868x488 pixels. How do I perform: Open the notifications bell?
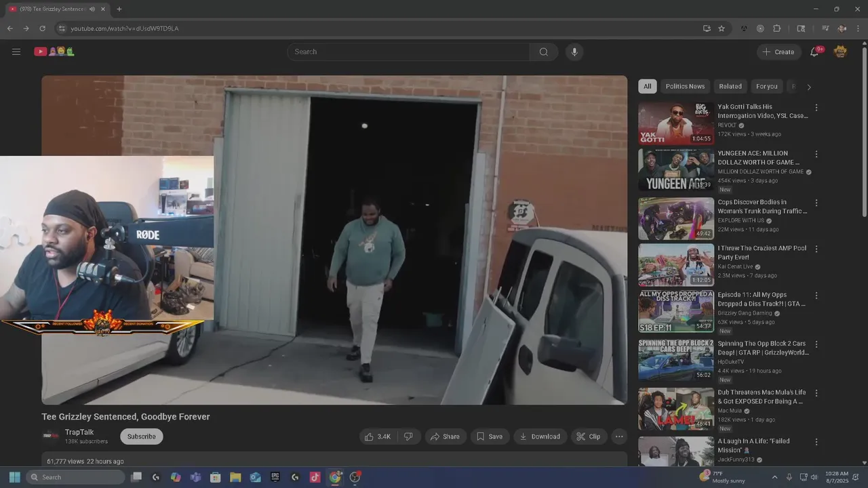815,52
